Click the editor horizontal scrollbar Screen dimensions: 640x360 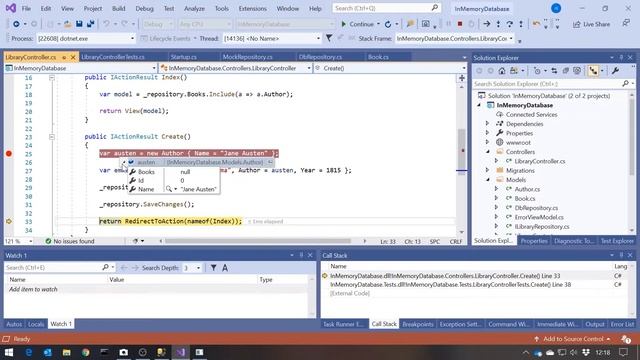point(258,241)
